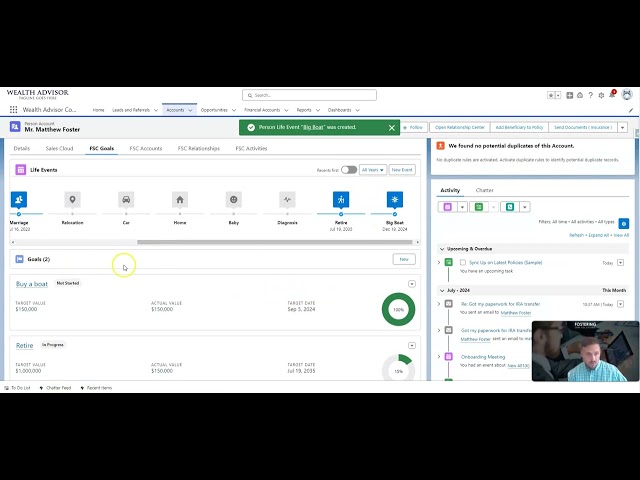Open the To Do List utility item
The height and width of the screenshot is (480, 640).
[x=18, y=388]
